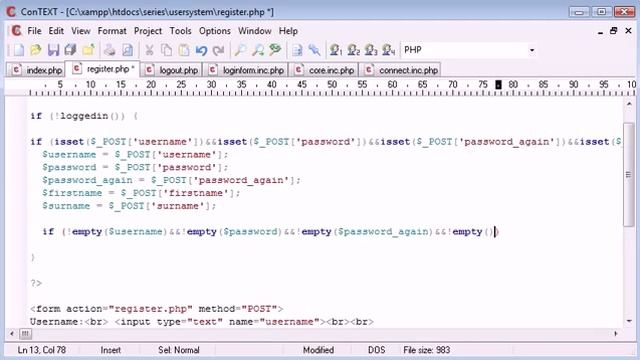Screen dimensions: 640x360
Task: Click the '$surname' variable line in code
Action: click(x=129, y=206)
